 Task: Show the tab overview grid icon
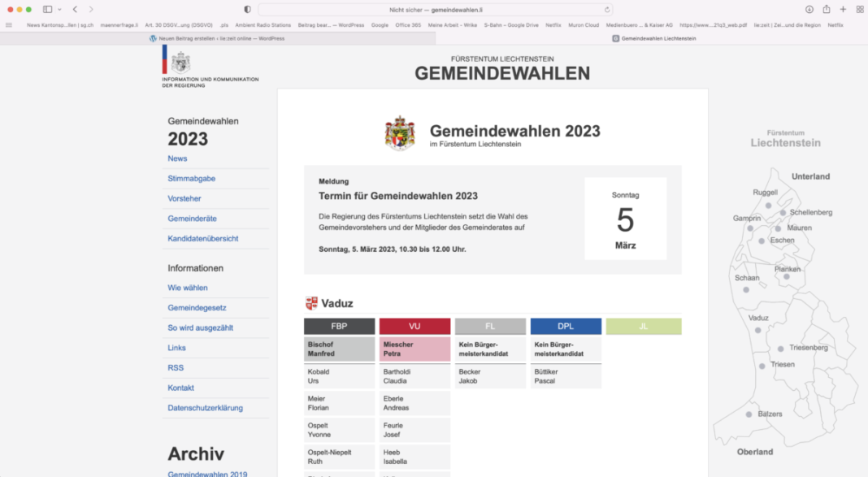click(860, 9)
